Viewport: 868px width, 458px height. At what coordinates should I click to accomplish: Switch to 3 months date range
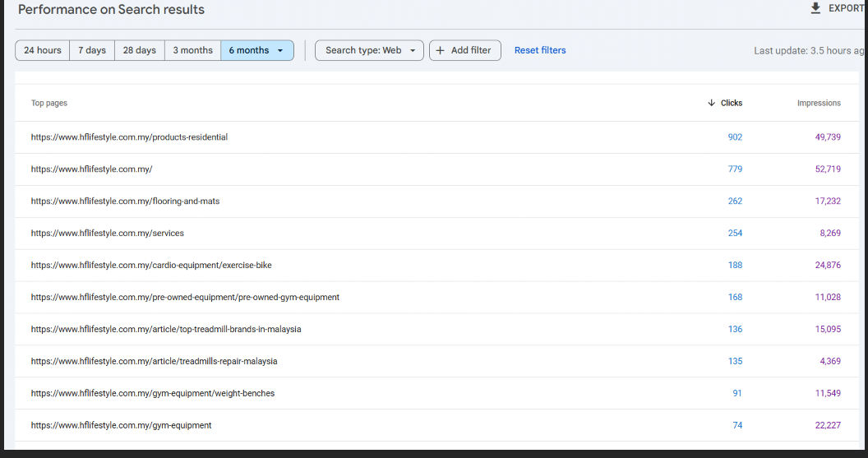tap(192, 50)
